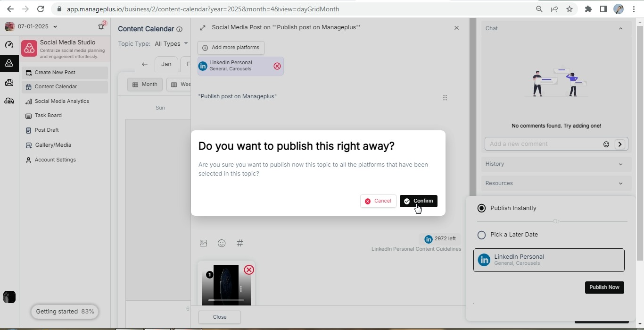The width and height of the screenshot is (644, 330).
Task: Click the user avatar at bottom of rail
Action: click(x=9, y=297)
